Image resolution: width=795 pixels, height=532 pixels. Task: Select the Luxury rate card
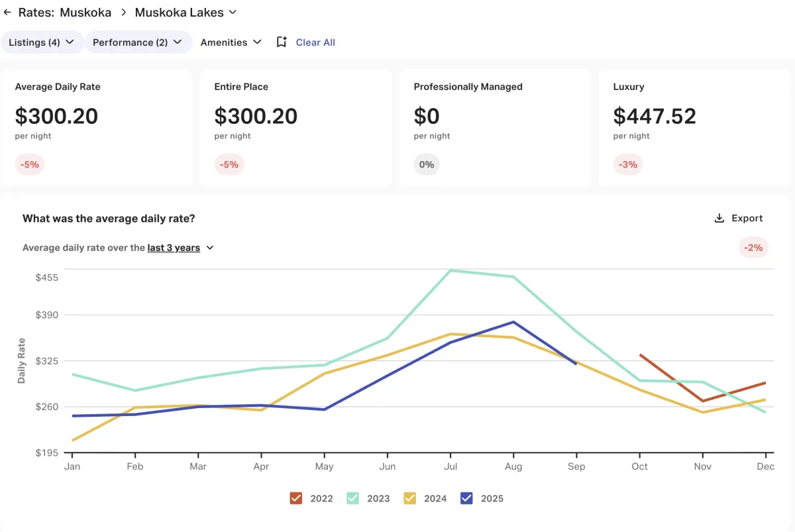pos(694,129)
